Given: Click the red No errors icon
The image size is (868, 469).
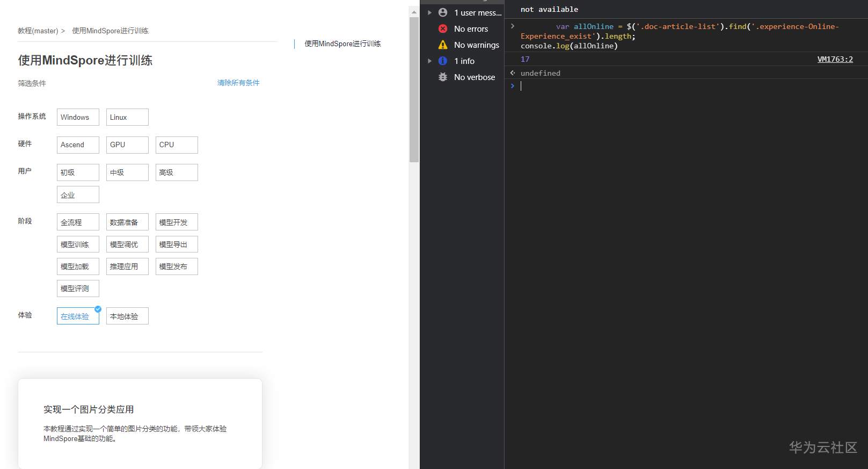Looking at the screenshot, I should [x=443, y=28].
